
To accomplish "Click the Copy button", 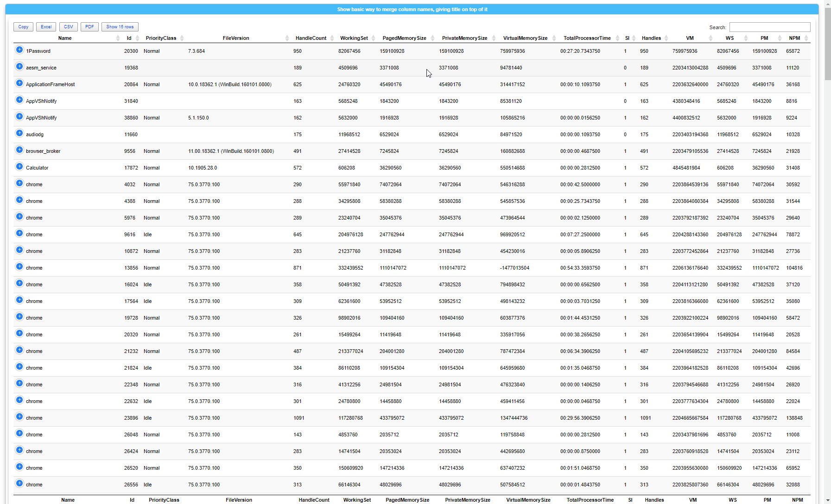I will tap(23, 27).
